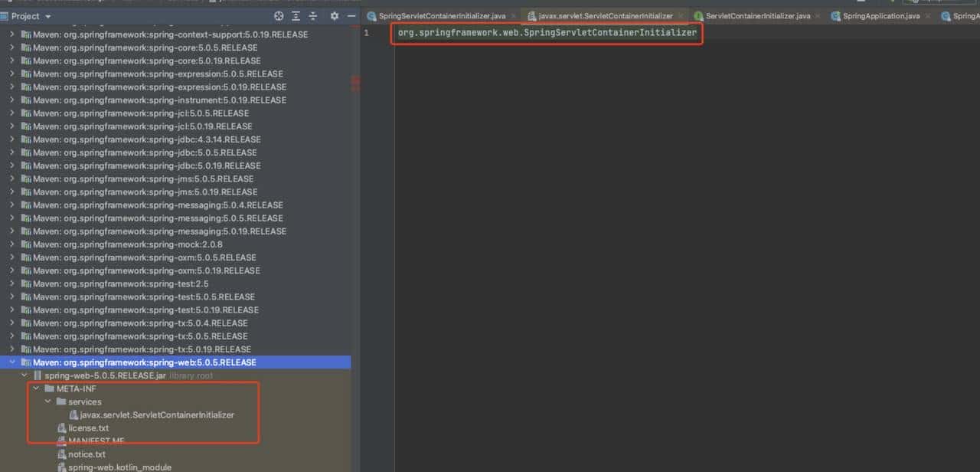The height and width of the screenshot is (472, 980).
Task: Expand Maven spring-jdbc:4.3.14.RELEASE node
Action: click(11, 139)
